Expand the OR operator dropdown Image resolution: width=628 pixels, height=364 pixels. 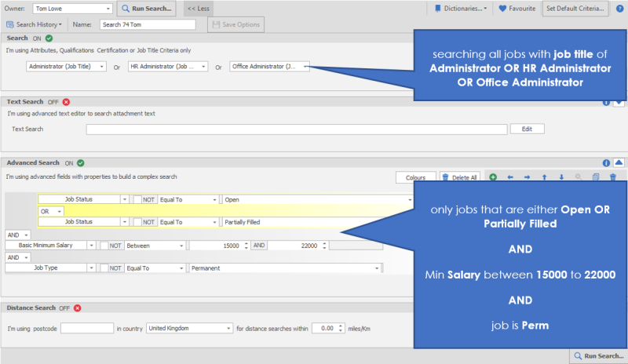57,211
